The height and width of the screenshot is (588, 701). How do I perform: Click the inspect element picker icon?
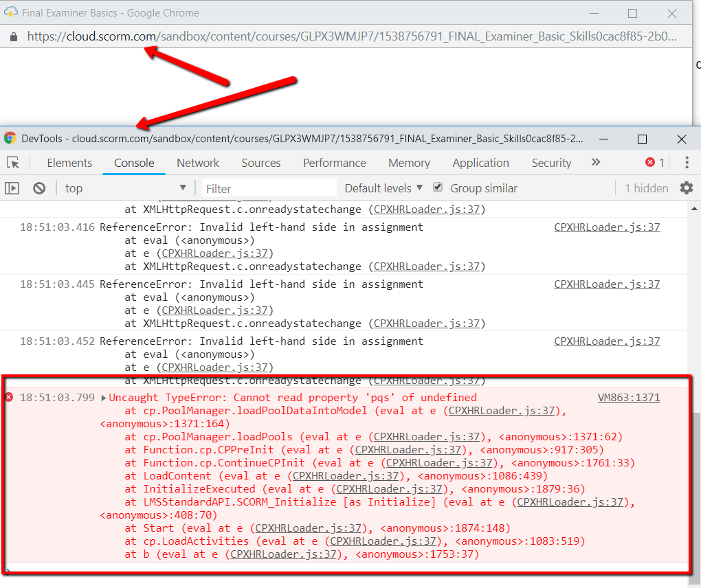pyautogui.click(x=13, y=163)
